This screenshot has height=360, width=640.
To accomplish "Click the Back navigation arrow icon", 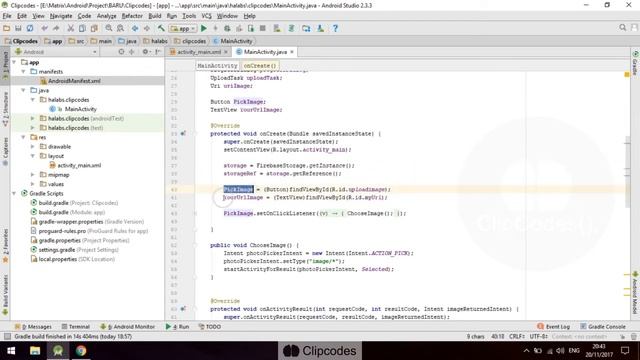I will (x=135, y=28).
